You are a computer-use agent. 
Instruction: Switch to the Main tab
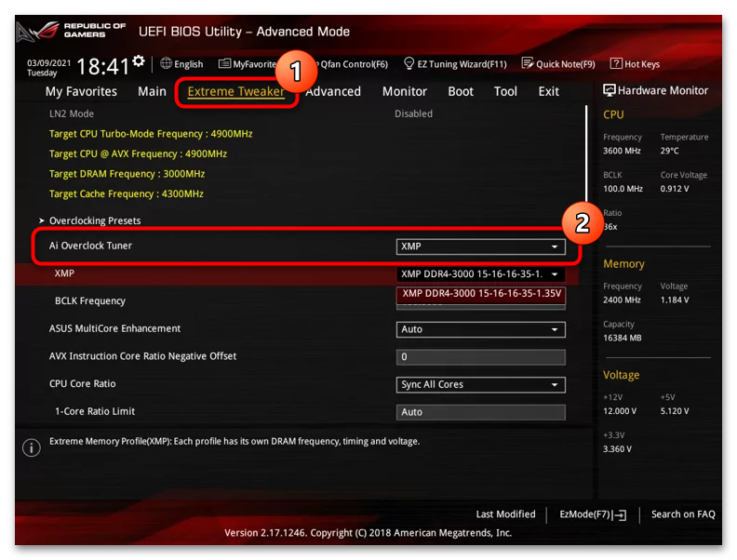[x=152, y=91]
